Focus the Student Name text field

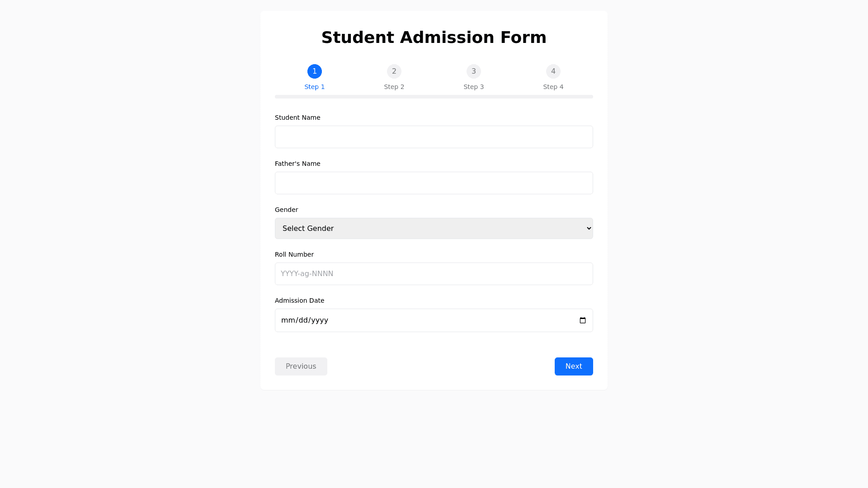(x=434, y=137)
